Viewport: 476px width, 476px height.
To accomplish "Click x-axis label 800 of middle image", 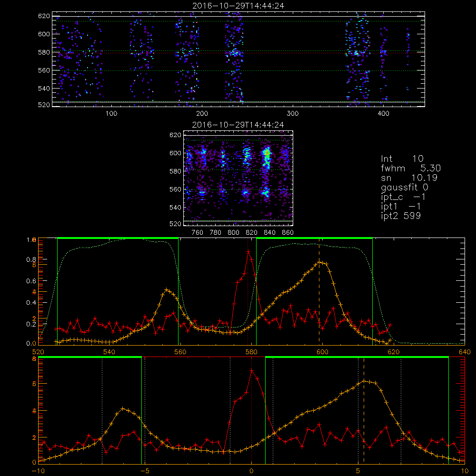I will click(234, 233).
